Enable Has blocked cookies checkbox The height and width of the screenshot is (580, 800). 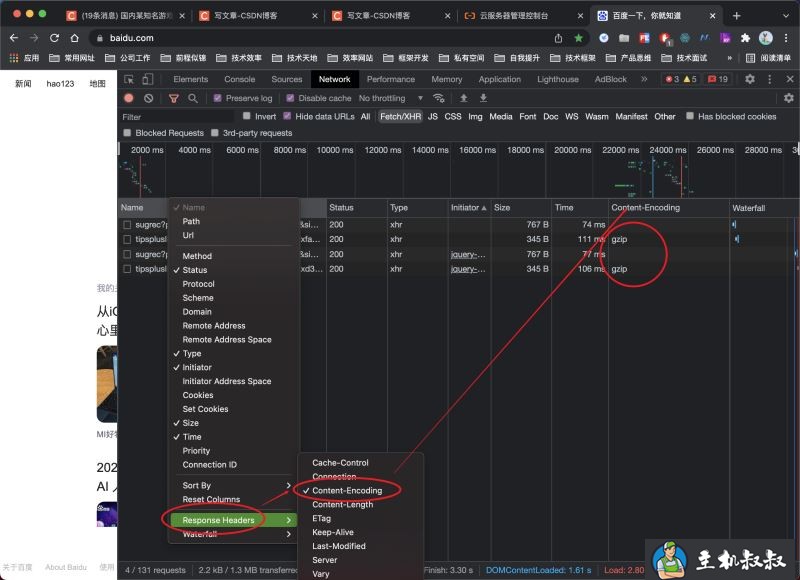point(690,116)
